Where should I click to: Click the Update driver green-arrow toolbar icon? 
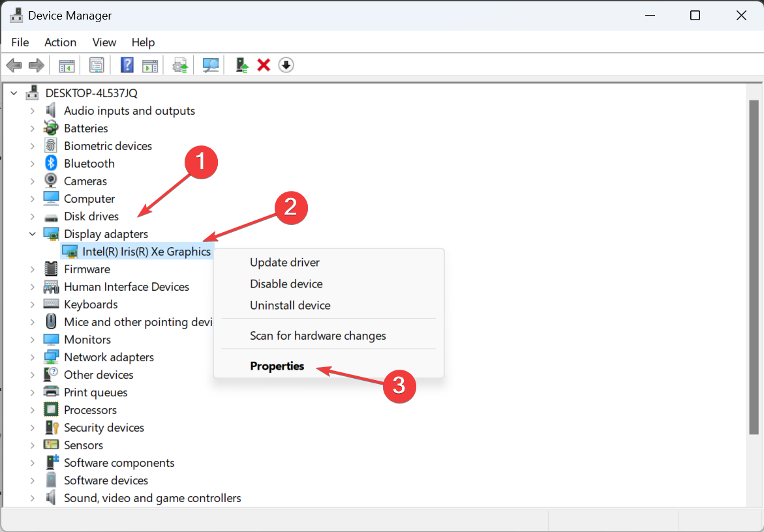tap(241, 65)
